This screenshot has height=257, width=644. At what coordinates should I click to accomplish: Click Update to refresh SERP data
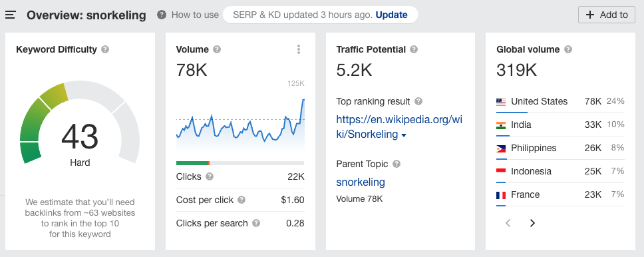(x=391, y=15)
